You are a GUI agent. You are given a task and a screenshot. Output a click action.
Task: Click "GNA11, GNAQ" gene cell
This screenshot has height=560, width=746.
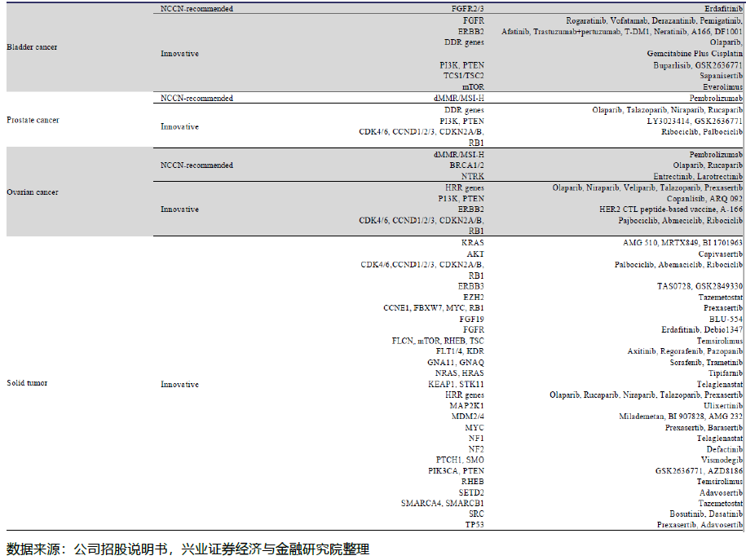click(456, 363)
